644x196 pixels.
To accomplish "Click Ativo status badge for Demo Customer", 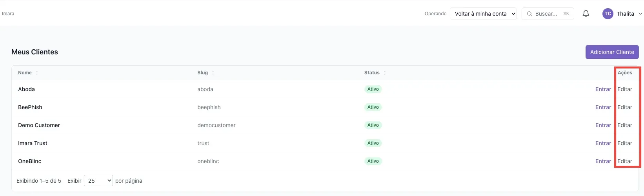I will click(373, 125).
